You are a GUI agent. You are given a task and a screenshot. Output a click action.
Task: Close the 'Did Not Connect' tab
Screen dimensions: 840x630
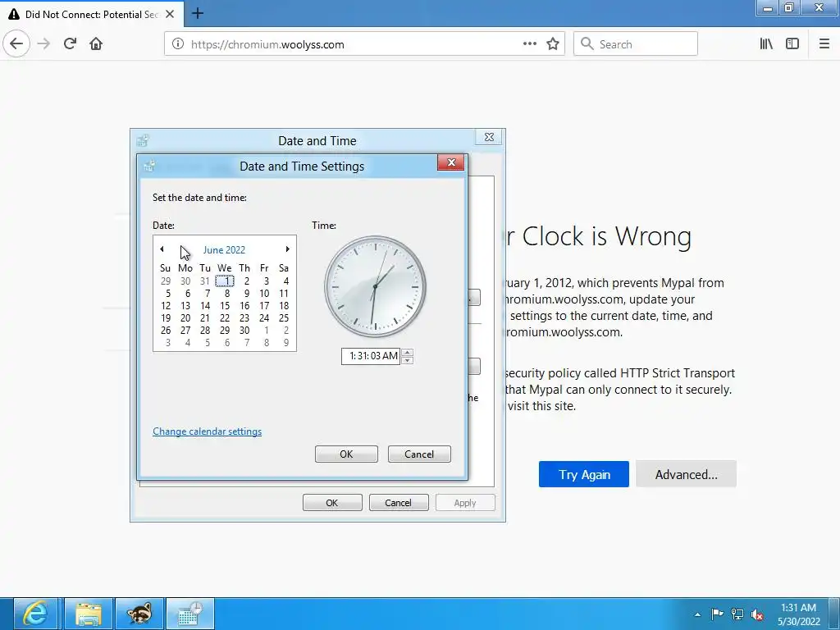(x=170, y=14)
